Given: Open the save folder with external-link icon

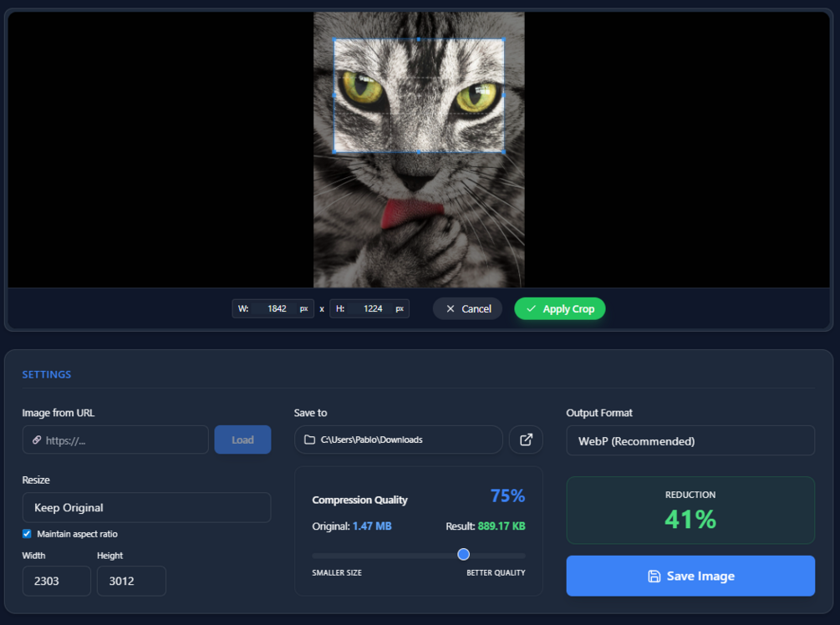Looking at the screenshot, I should click(526, 440).
